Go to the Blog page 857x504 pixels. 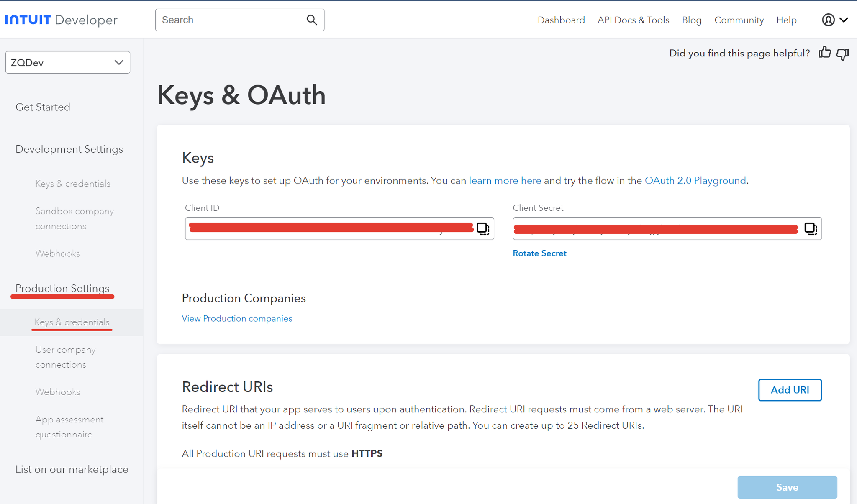[x=692, y=20]
